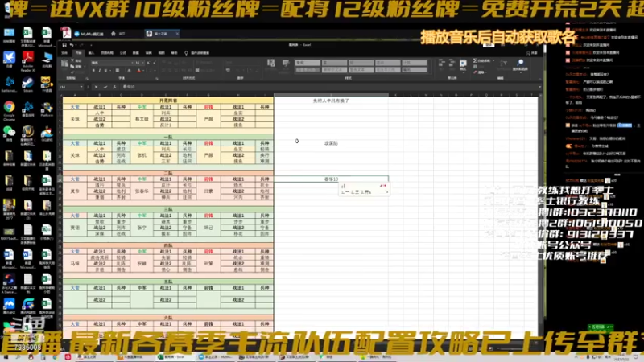Open the File tab in Excel ribbon

coord(64,53)
